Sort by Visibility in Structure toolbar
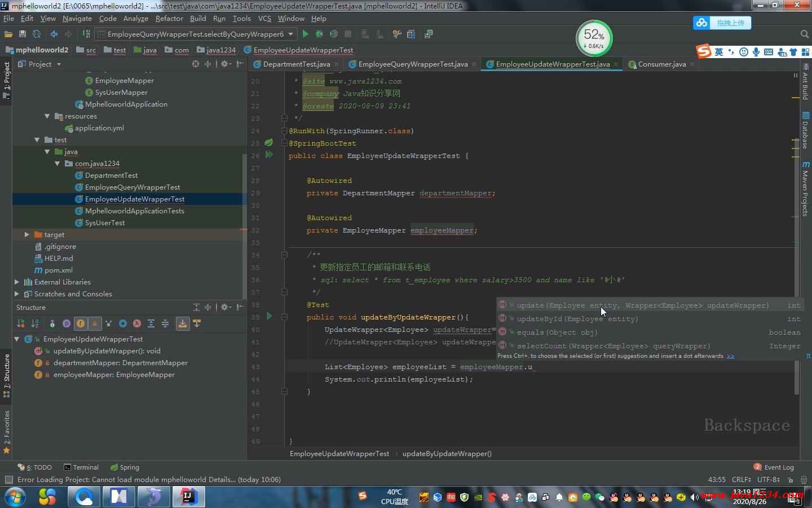The height and width of the screenshot is (508, 812). pyautogui.click(x=21, y=323)
